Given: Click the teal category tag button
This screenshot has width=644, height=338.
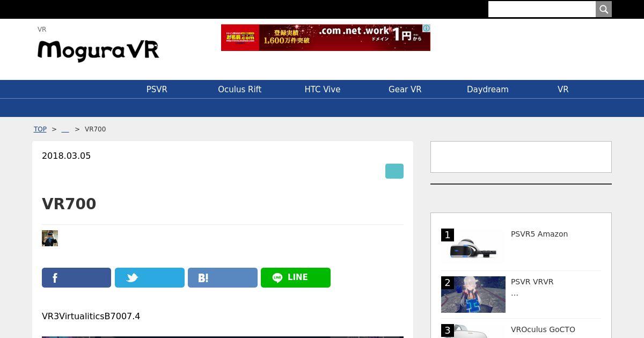Looking at the screenshot, I should pos(394,171).
